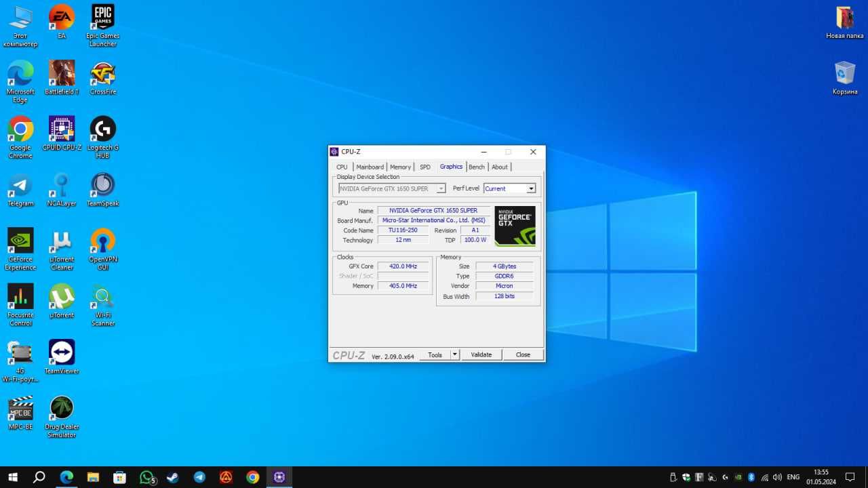Click GeForce Experience desktop shortcut

coord(20,249)
